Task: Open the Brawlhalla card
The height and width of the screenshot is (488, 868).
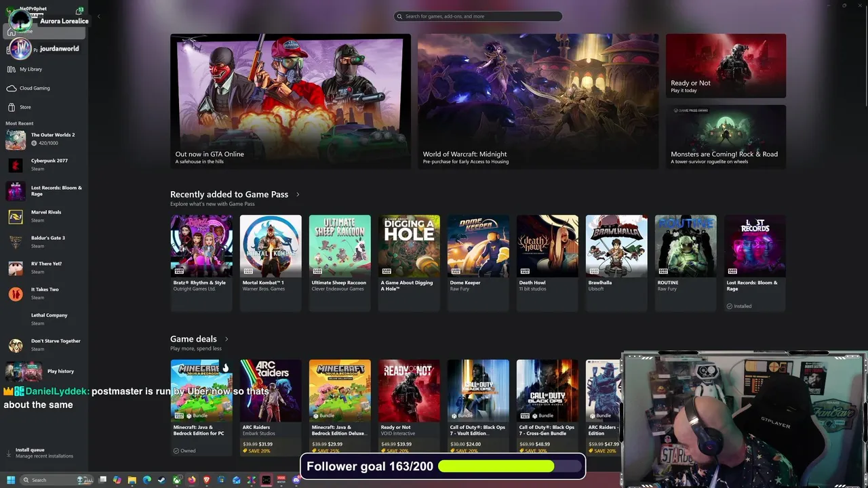Action: tap(616, 263)
